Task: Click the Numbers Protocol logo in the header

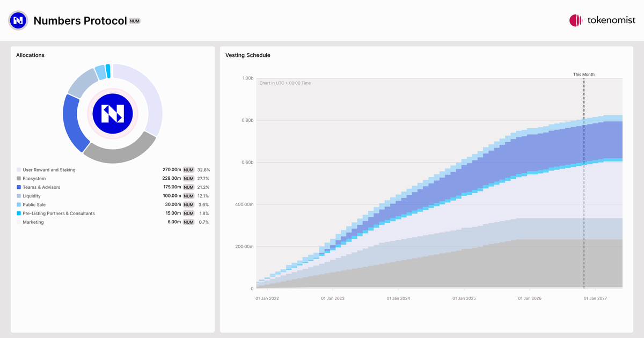Action: [18, 20]
